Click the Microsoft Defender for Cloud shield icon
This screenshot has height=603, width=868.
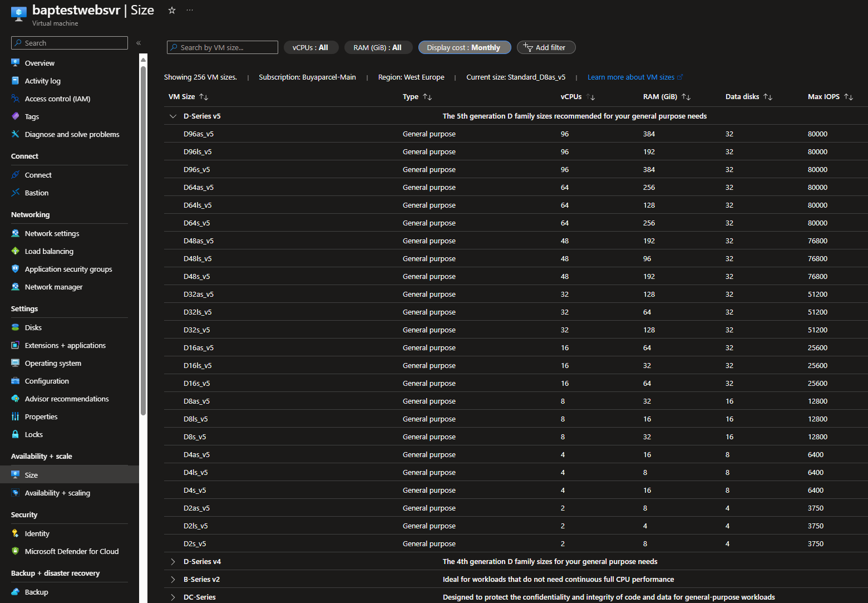[16, 551]
